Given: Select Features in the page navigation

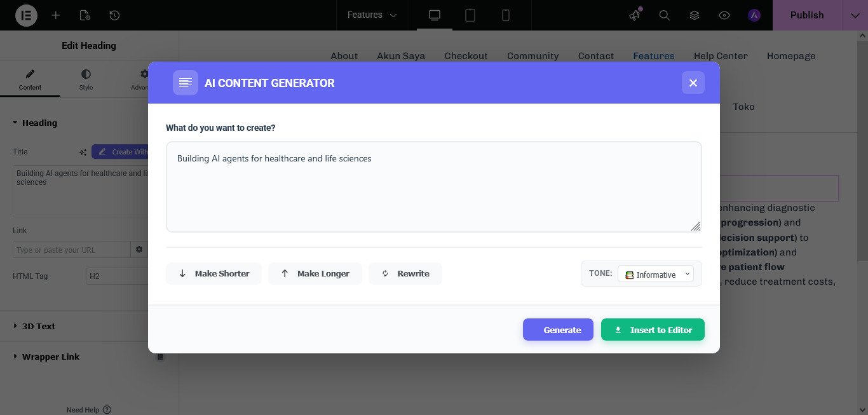Looking at the screenshot, I should [654, 56].
